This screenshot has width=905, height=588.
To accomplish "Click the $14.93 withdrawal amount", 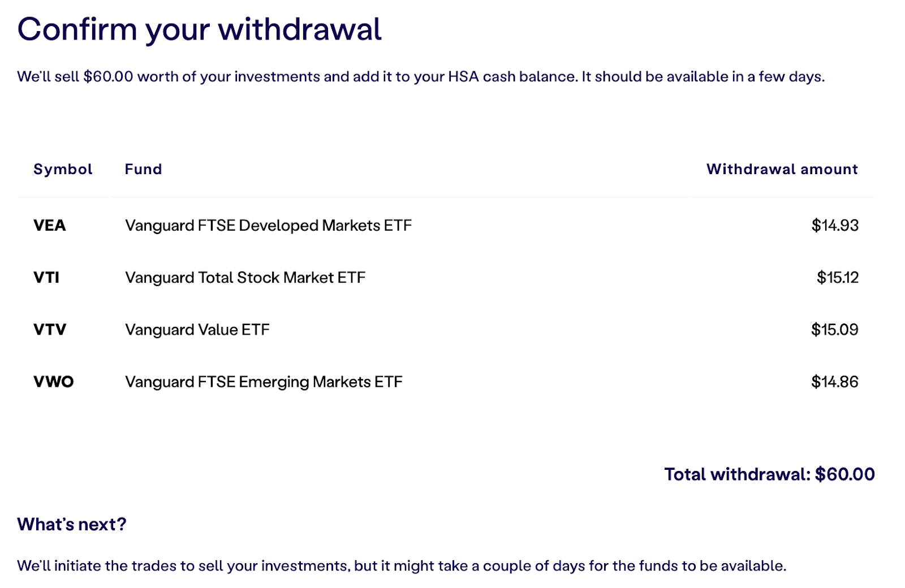I will pos(835,226).
